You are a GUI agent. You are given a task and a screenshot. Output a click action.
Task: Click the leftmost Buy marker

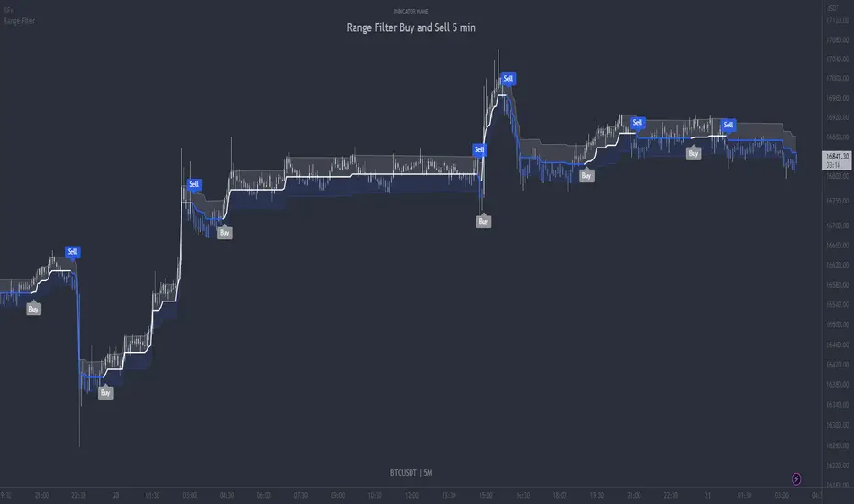(x=33, y=309)
